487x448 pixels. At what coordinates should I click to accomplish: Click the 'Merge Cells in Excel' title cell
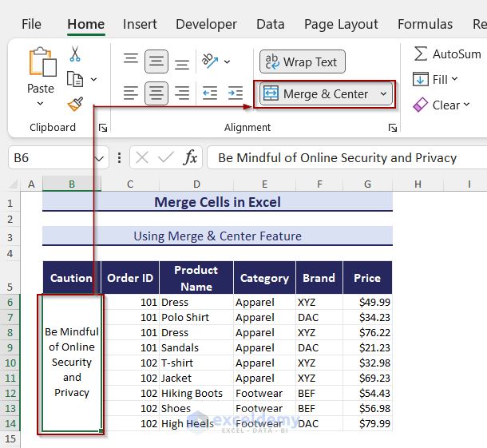pos(217,202)
